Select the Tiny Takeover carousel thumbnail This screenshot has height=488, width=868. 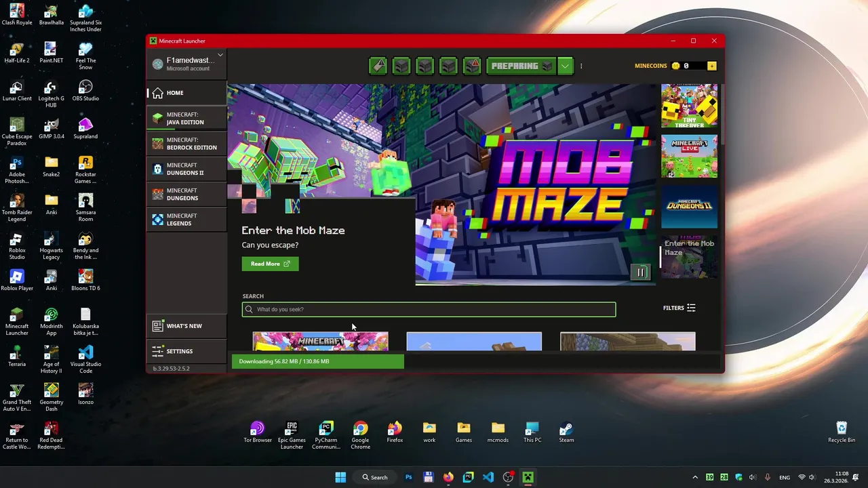(x=689, y=106)
